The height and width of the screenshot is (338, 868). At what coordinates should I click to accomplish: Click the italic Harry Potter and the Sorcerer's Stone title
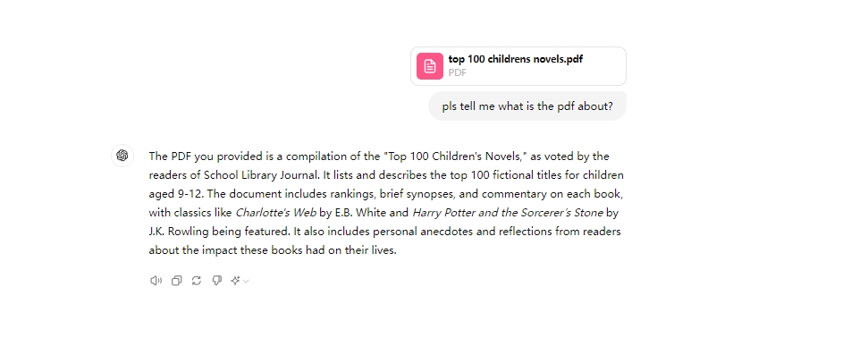pyautogui.click(x=508, y=213)
